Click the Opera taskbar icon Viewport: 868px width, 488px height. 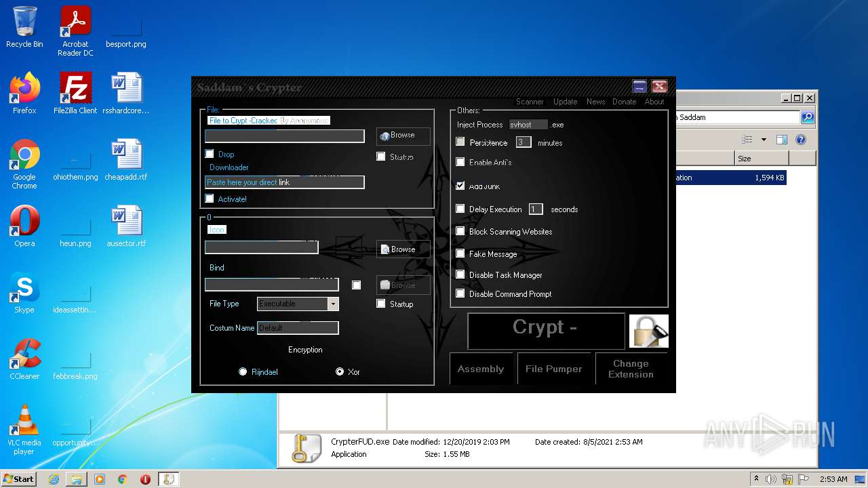(145, 479)
